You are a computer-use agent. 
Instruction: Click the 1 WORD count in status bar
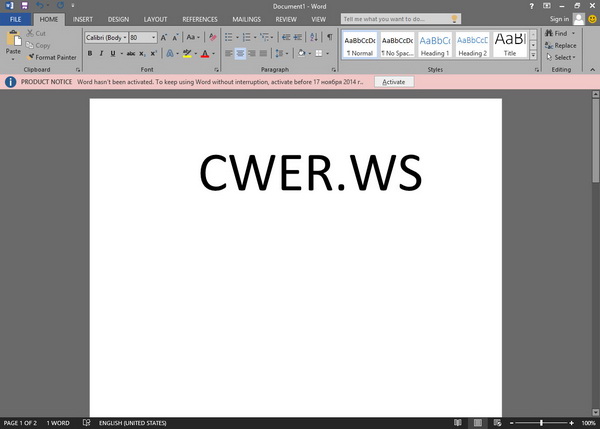[58, 423]
